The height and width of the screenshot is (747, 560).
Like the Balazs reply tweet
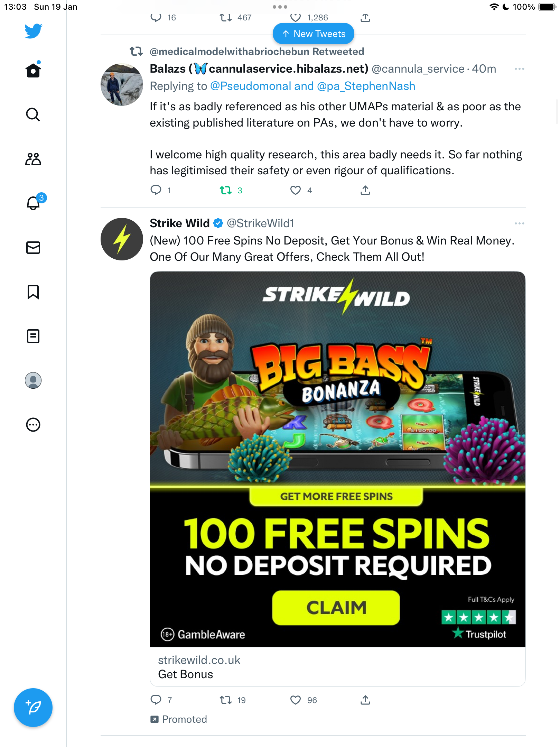(296, 190)
